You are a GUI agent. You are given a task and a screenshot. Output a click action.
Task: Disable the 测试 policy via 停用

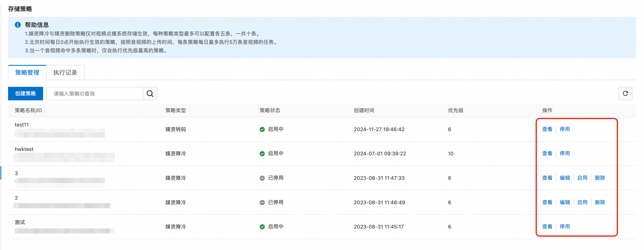click(x=565, y=227)
